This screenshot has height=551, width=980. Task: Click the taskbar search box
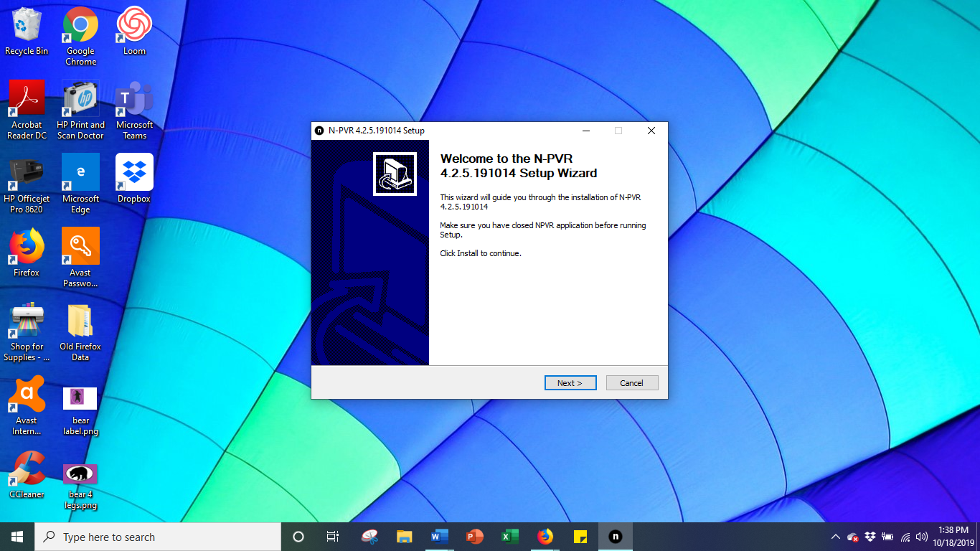(x=158, y=537)
